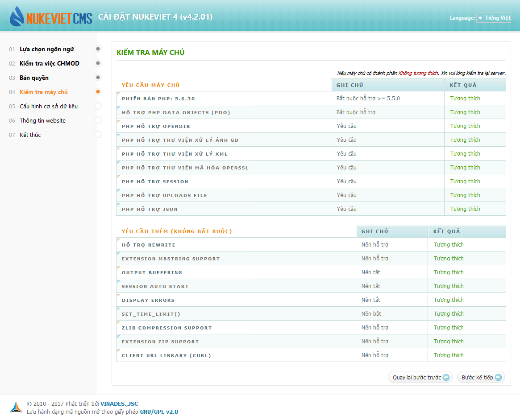Click the NukeViet CMS flame logo
This screenshot has height=420, width=520.
pos(17,16)
